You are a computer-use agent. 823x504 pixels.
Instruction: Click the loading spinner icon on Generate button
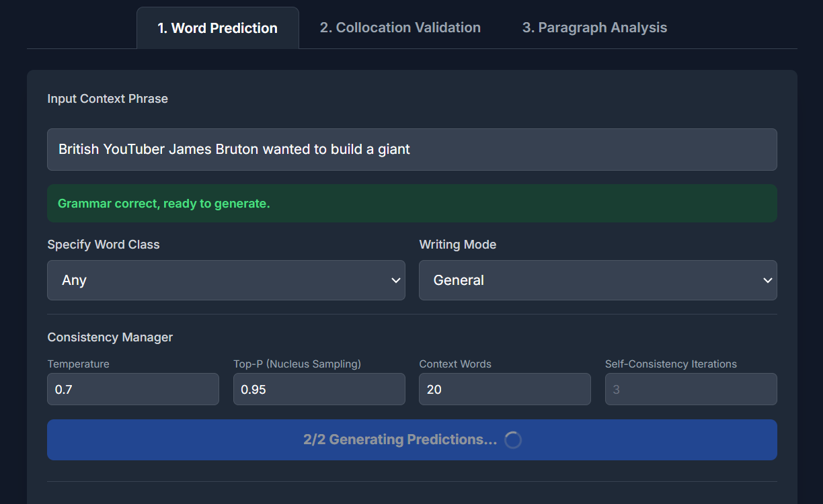tap(513, 440)
